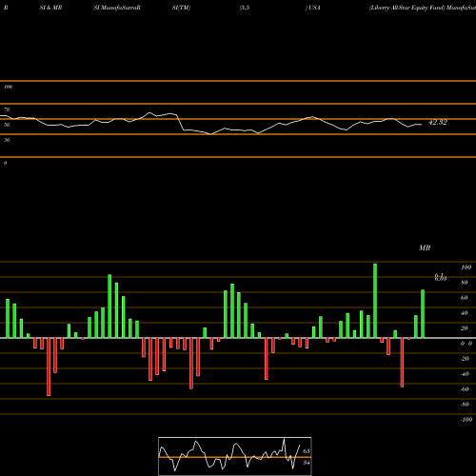The width and height of the screenshot is (476, 476).
Task: Click the RSI value label 42.32
Action: click(438, 123)
